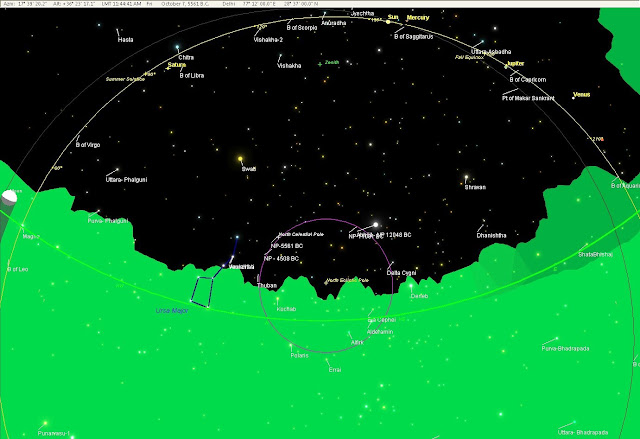Select the Punarvasu-1 label
The width and height of the screenshot is (640, 439).
pyautogui.click(x=54, y=433)
